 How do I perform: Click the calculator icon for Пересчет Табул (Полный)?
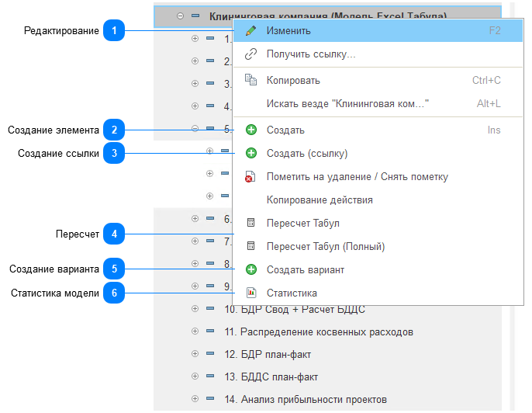coord(250,246)
